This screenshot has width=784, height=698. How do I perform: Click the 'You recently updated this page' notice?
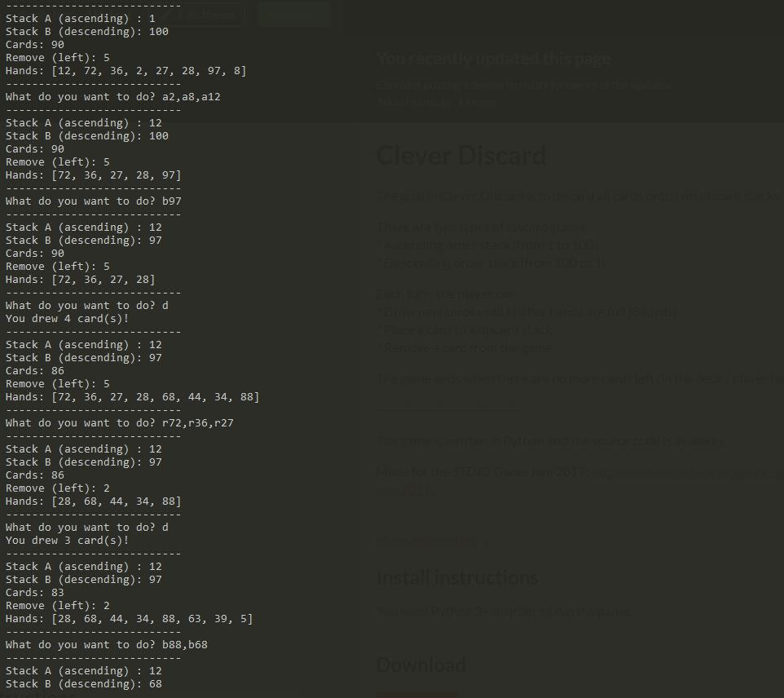[494, 59]
